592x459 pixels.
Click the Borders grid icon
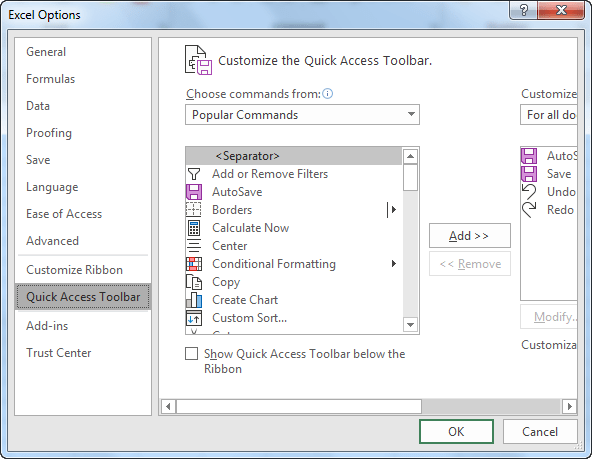(194, 209)
